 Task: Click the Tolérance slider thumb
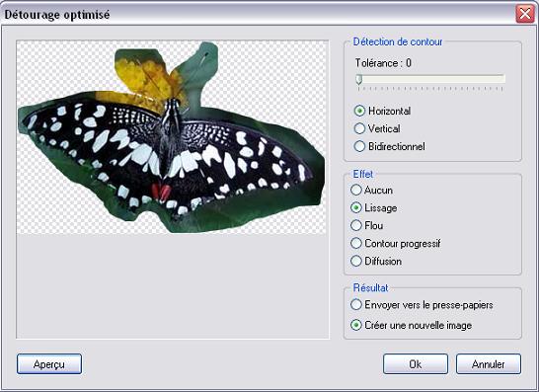[359, 79]
